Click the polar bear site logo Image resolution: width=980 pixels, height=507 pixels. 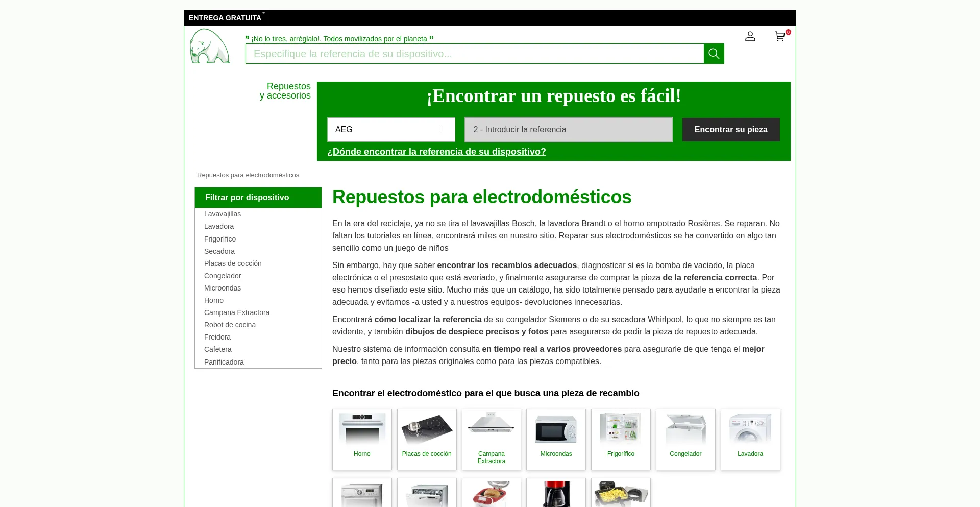click(x=210, y=46)
